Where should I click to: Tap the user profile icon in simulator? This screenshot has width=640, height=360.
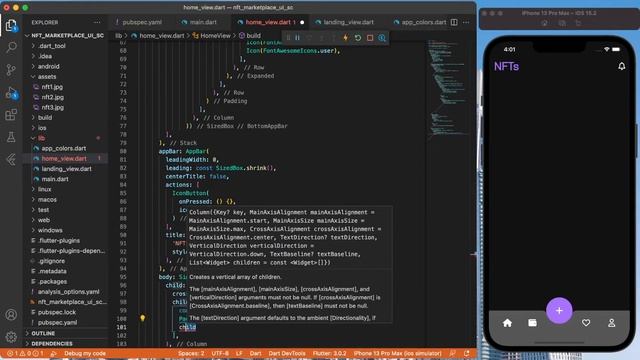[x=611, y=323]
